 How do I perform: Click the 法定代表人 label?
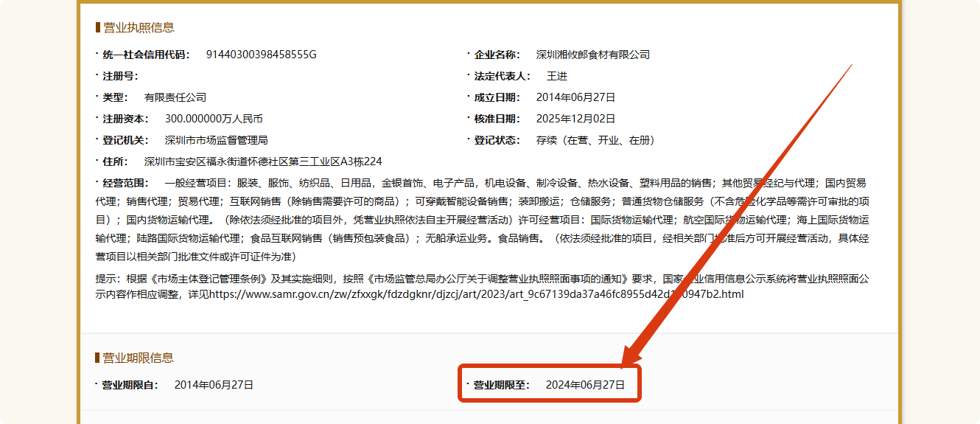point(503,76)
